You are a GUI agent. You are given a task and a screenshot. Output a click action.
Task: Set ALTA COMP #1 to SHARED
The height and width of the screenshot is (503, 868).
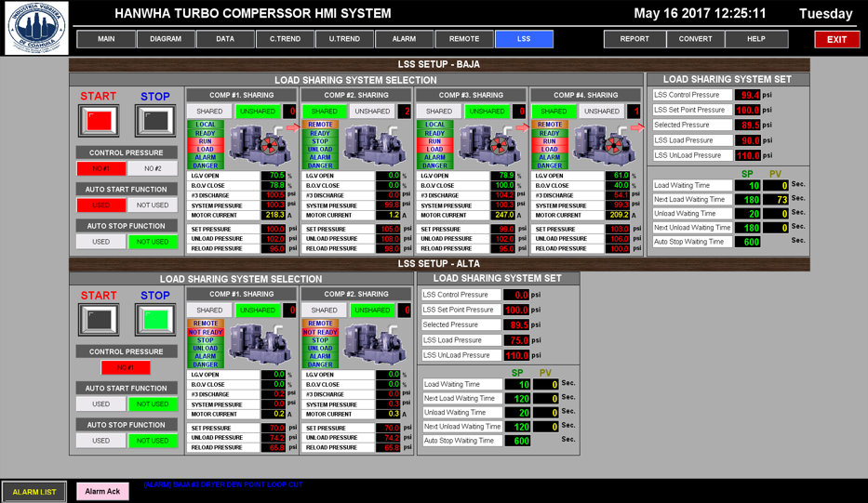click(209, 311)
